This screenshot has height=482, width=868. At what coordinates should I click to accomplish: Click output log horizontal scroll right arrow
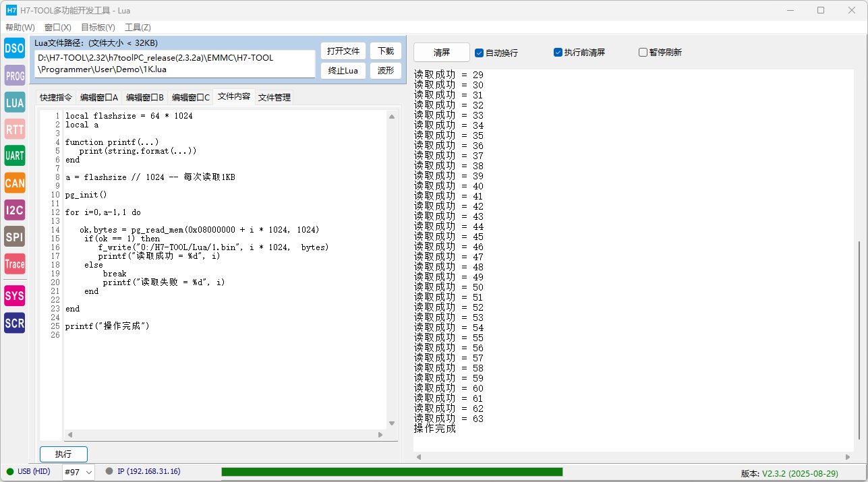click(x=848, y=457)
